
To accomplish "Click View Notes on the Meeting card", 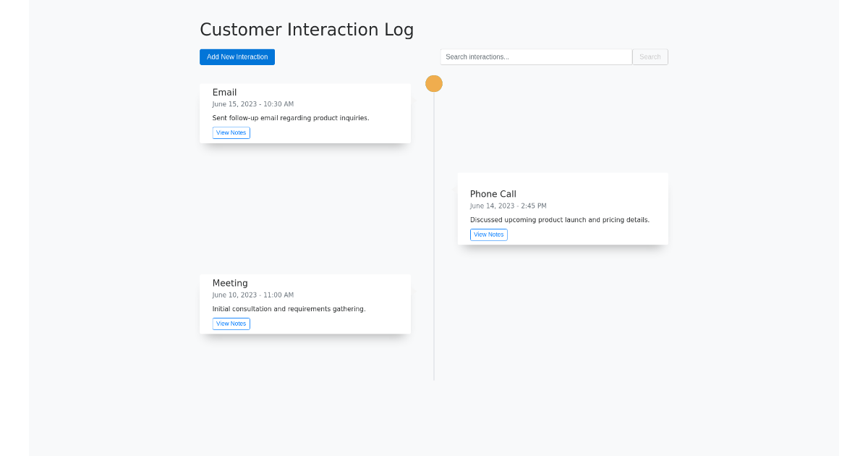I will click(x=231, y=324).
